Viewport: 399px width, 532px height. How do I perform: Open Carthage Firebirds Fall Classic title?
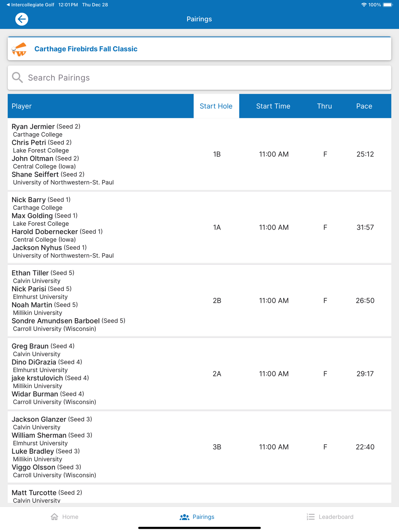[86, 49]
